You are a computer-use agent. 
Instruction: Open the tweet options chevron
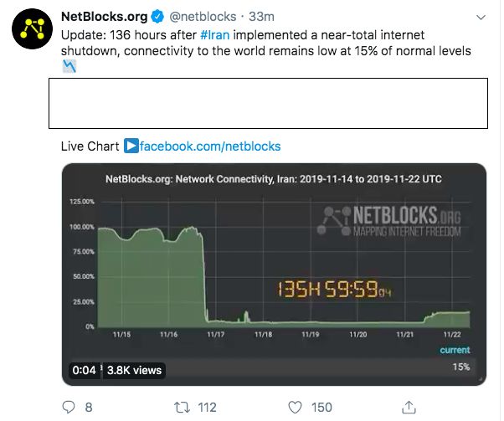481,17
